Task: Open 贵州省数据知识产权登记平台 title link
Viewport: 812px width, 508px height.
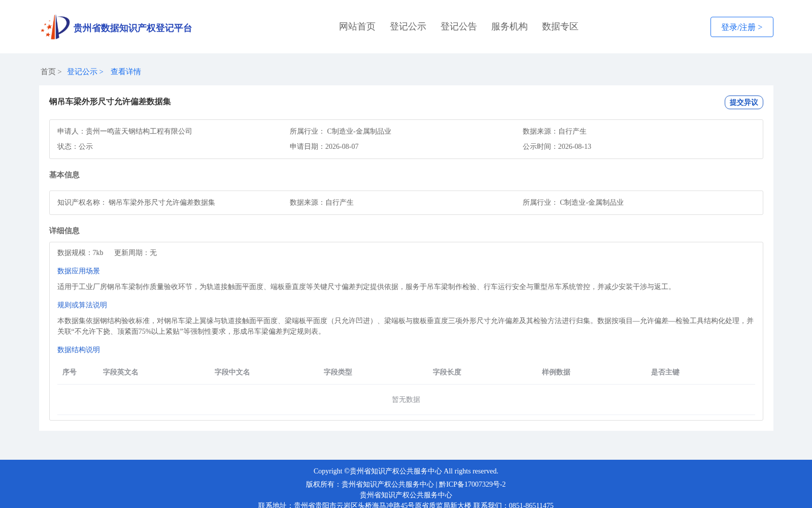Action: click(132, 28)
